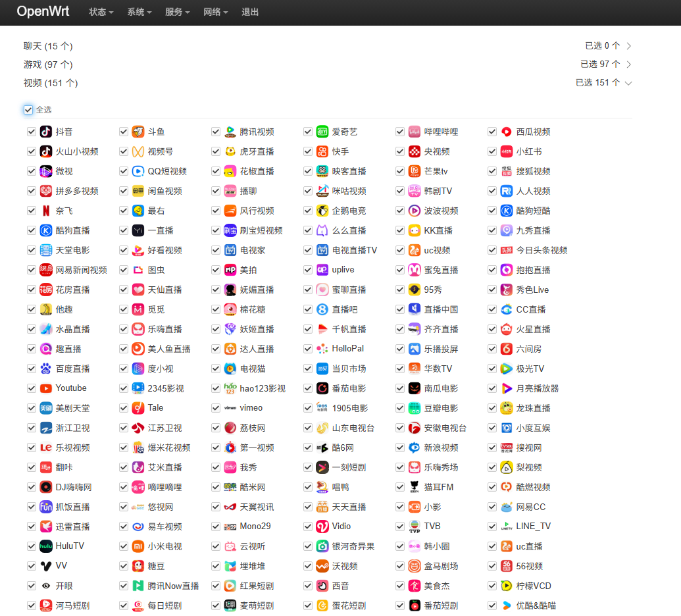The height and width of the screenshot is (616, 681).
Task: Click the 已选 151 个 label
Action: pyautogui.click(x=597, y=82)
